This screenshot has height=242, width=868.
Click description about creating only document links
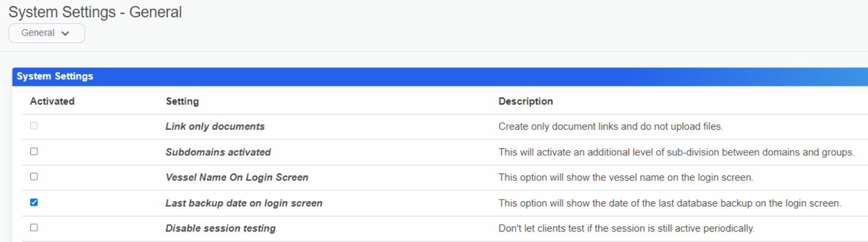point(610,126)
